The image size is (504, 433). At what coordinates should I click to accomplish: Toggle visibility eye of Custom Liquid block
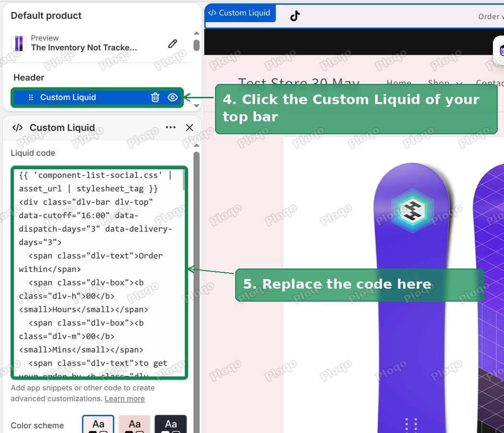173,97
